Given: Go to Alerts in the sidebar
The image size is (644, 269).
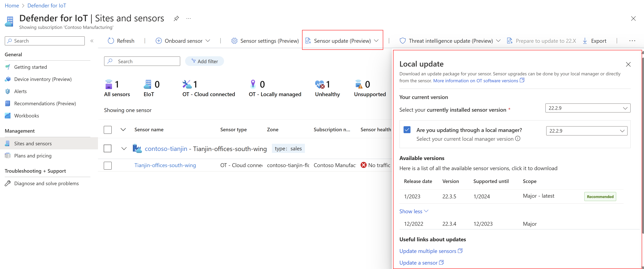Looking at the screenshot, I should tap(20, 92).
